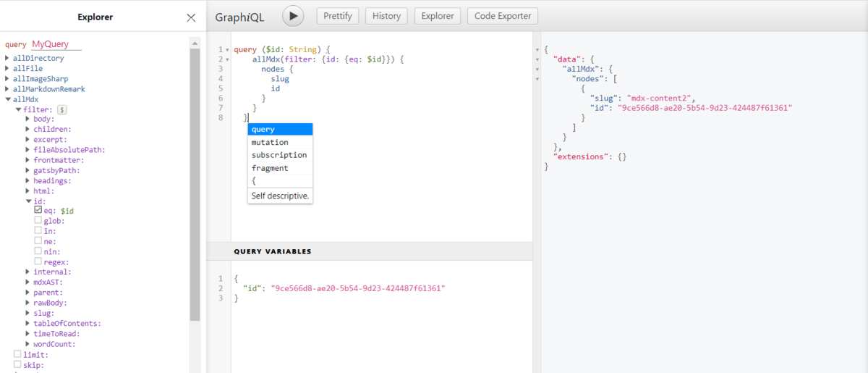Screen dimensions: 868x373
Task: Tick the regex: checkbox
Action: [x=38, y=261]
